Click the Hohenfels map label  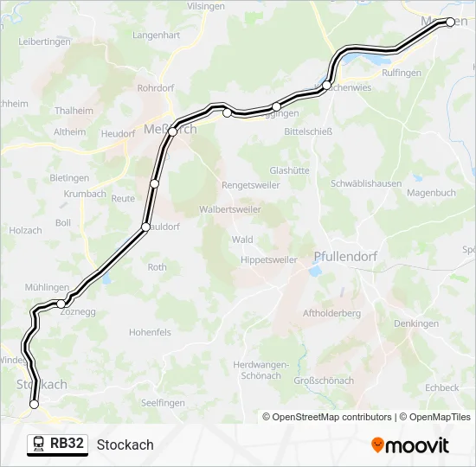(150, 332)
